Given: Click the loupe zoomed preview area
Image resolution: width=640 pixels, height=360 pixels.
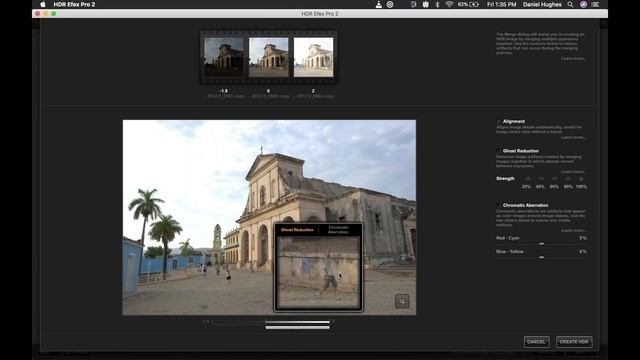Looking at the screenshot, I should [318, 273].
